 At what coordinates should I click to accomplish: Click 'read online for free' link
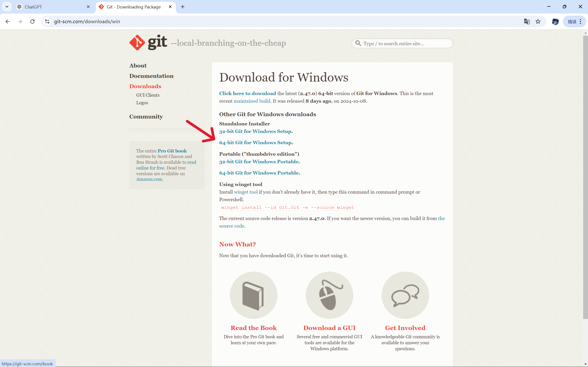pos(166,165)
